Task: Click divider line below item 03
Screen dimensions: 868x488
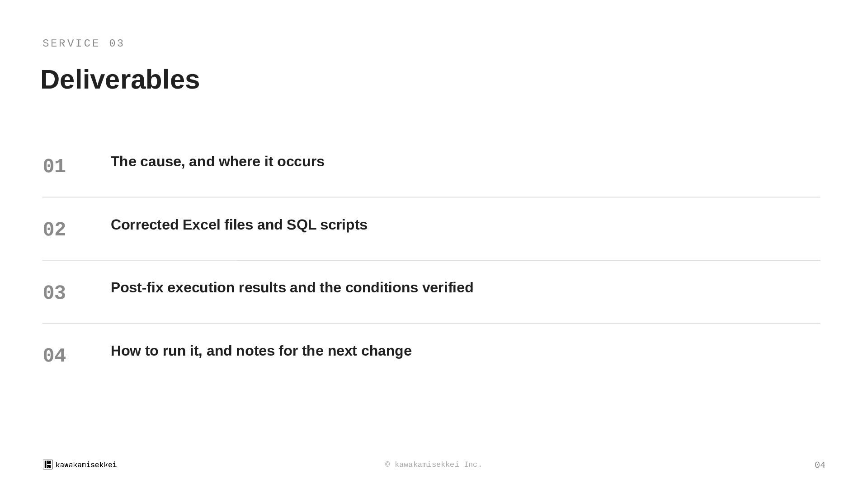Action: pyautogui.click(x=431, y=324)
